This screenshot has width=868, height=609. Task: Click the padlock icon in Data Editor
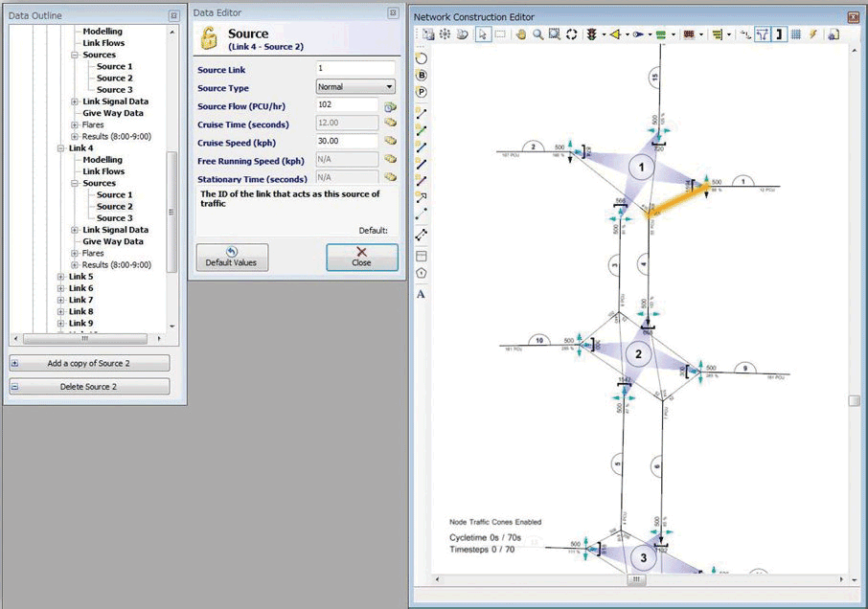[210, 38]
